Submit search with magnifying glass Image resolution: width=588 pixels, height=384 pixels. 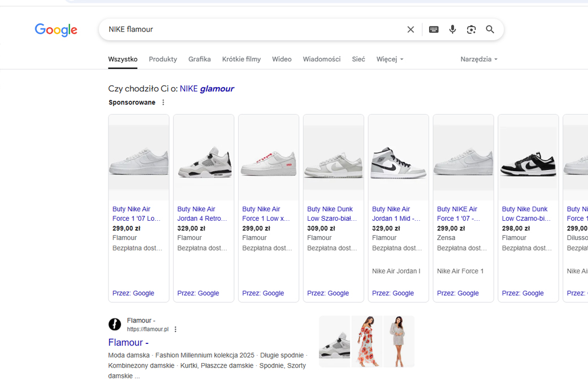tap(490, 29)
